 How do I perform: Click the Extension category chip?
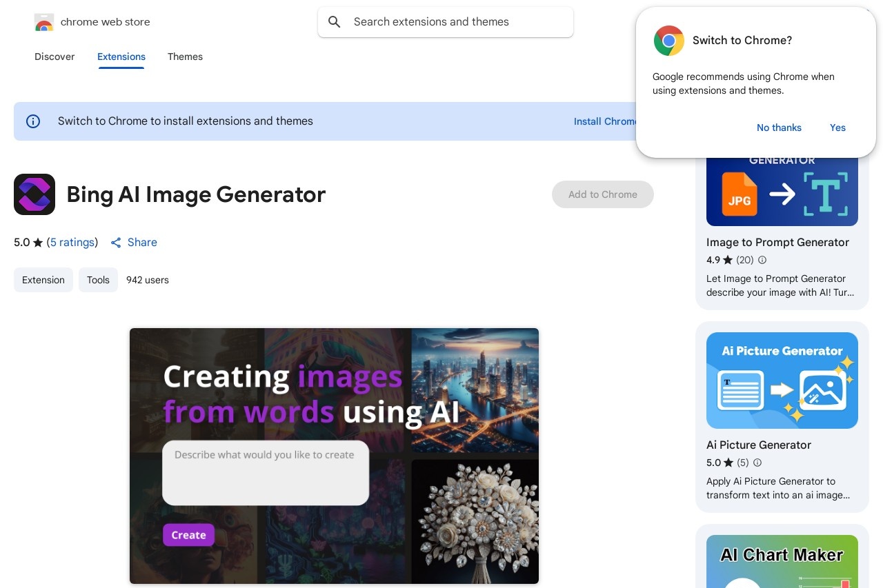point(43,280)
